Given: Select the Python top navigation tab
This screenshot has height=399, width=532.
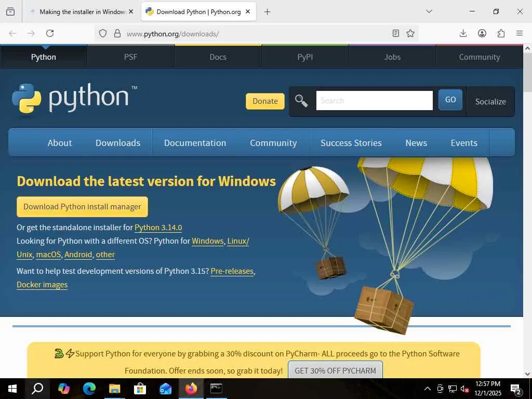Looking at the screenshot, I should click(x=44, y=57).
